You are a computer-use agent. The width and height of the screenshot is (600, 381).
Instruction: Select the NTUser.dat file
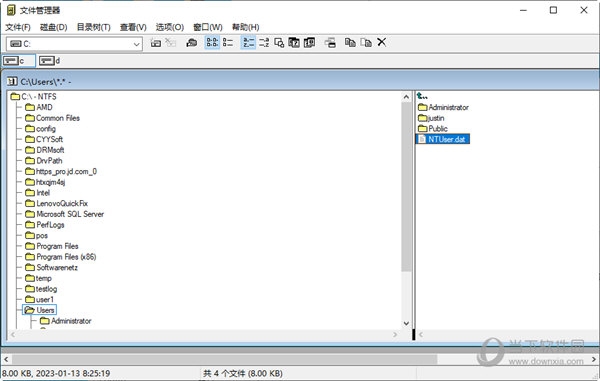[x=443, y=139]
